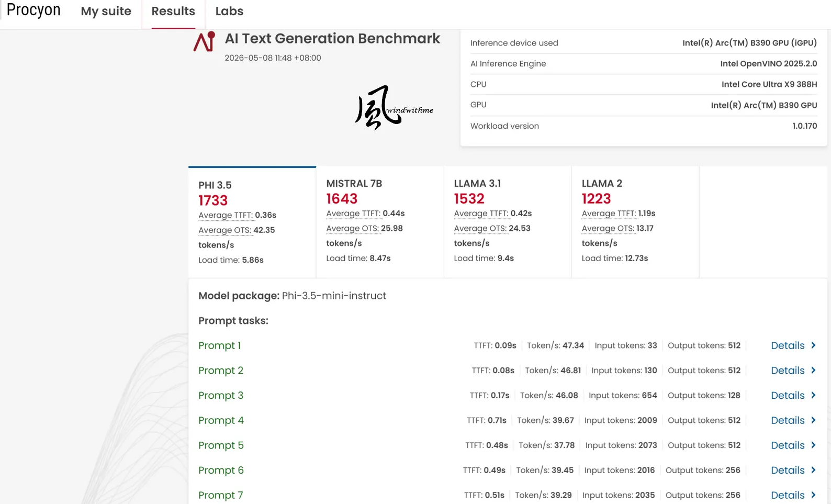
Task: Expand Prompt 6 details chevron arrow
Action: 813,470
